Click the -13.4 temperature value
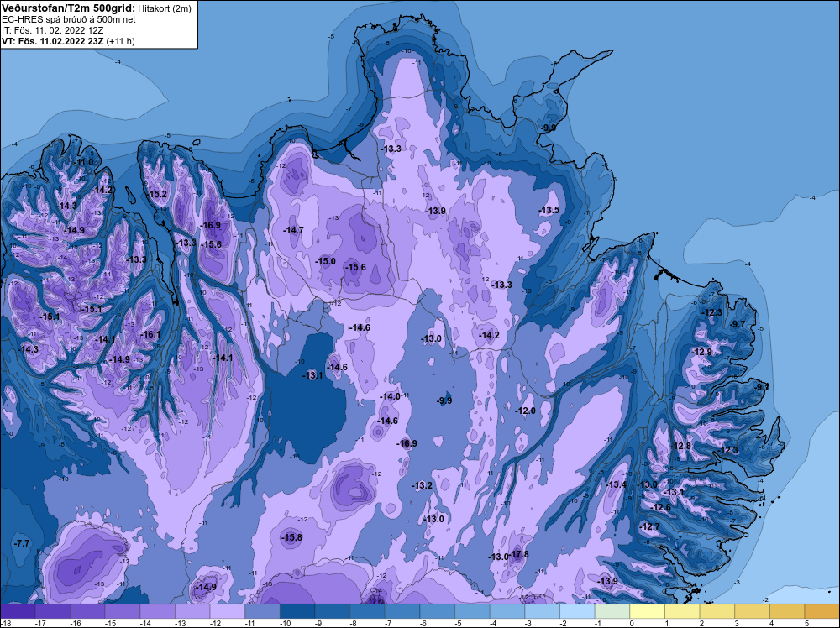Screen dimensions: 840x628 [x=616, y=484]
